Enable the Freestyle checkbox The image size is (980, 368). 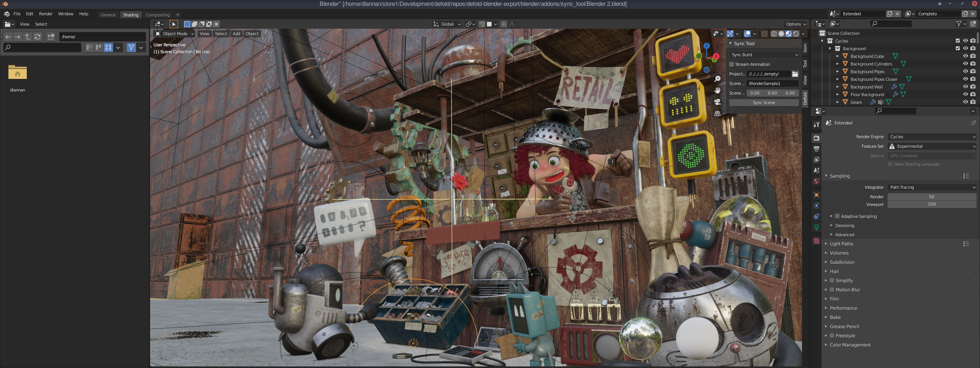(x=832, y=336)
